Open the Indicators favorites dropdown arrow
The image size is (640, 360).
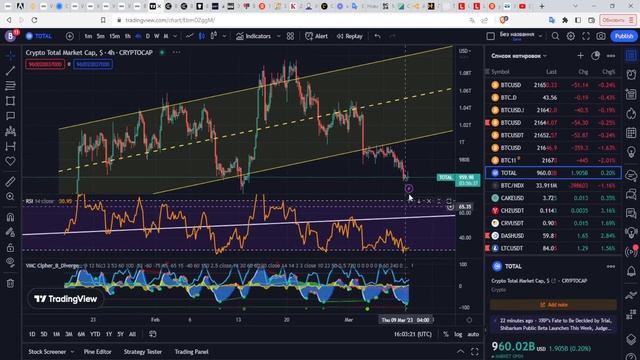[278, 36]
